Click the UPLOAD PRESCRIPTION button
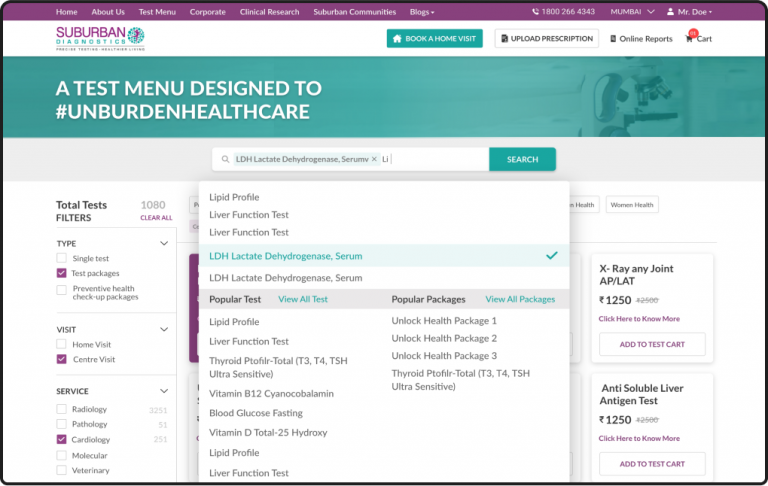 click(x=547, y=38)
